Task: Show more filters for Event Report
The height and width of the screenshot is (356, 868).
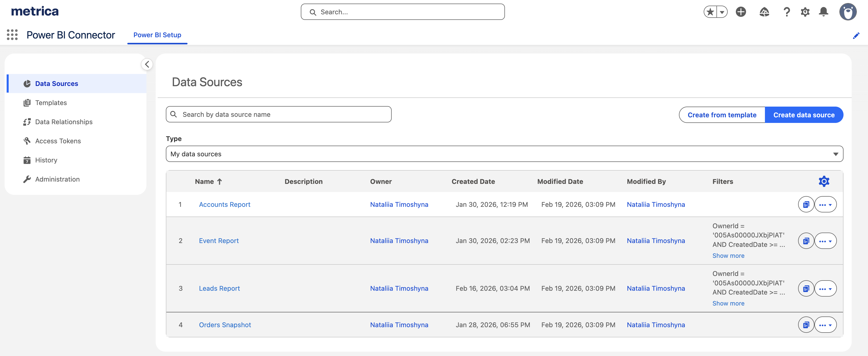Action: pos(728,256)
